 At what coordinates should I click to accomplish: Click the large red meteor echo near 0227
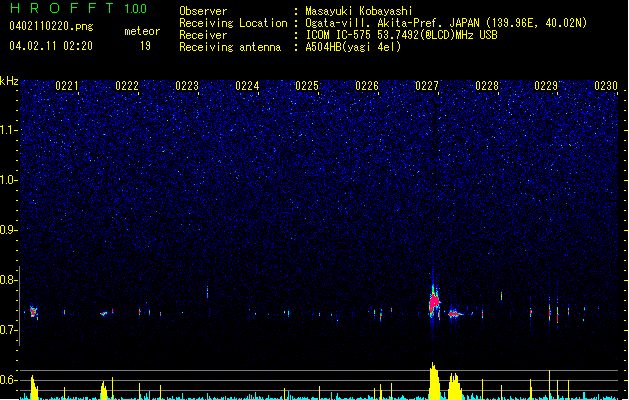pos(434,302)
